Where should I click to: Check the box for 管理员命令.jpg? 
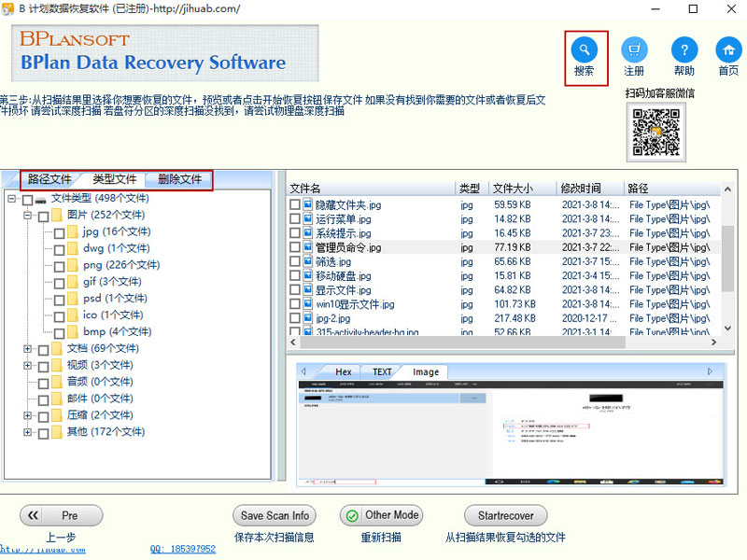295,247
